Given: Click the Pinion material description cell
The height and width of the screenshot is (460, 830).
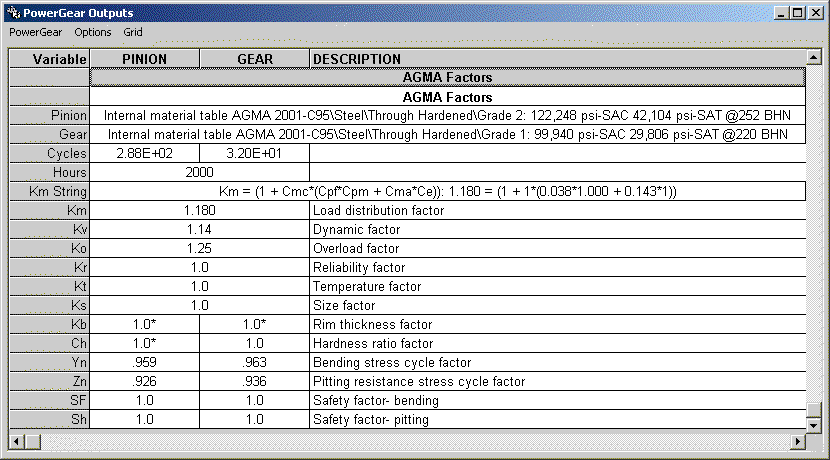Looking at the screenshot, I should pyautogui.click(x=447, y=116).
